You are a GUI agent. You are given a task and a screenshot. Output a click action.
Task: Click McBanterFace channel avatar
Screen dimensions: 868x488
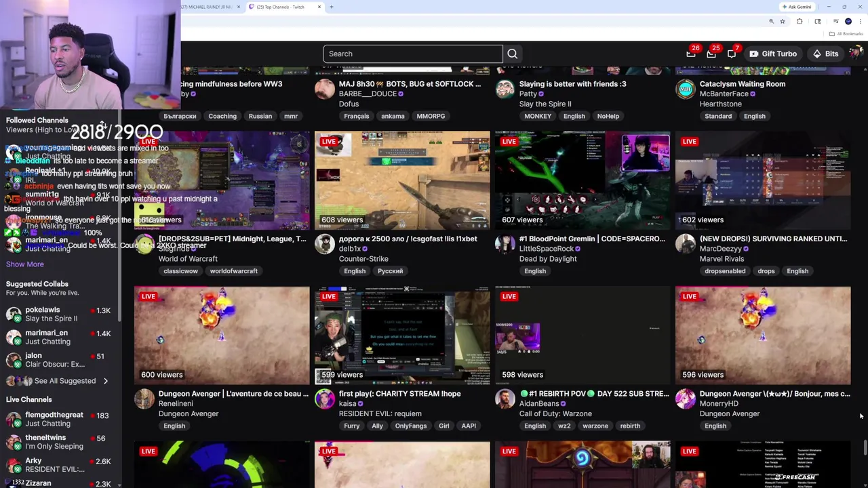(x=686, y=89)
